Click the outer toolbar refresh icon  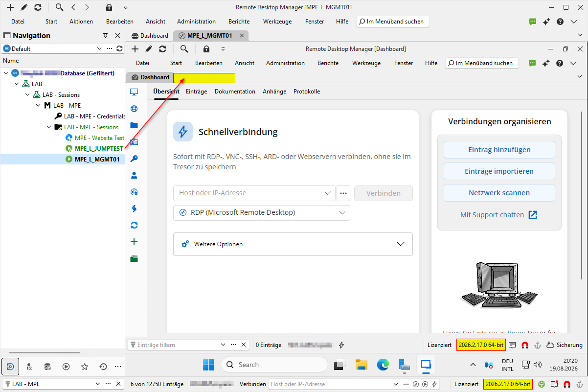click(38, 7)
